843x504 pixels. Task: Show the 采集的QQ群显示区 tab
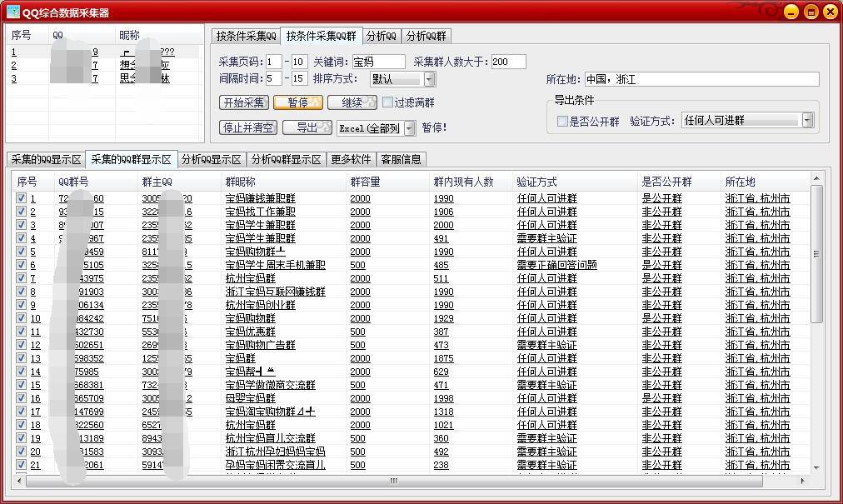pyautogui.click(x=131, y=160)
